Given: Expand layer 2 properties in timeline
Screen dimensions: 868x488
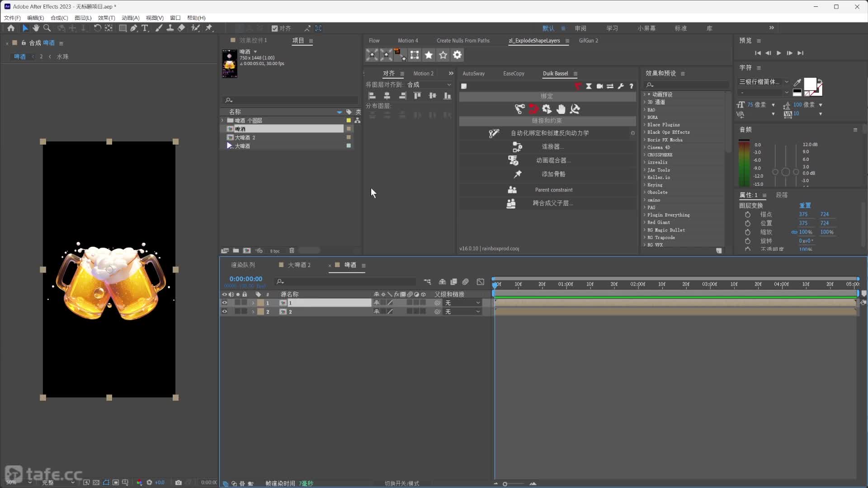Looking at the screenshot, I should 253,312.
